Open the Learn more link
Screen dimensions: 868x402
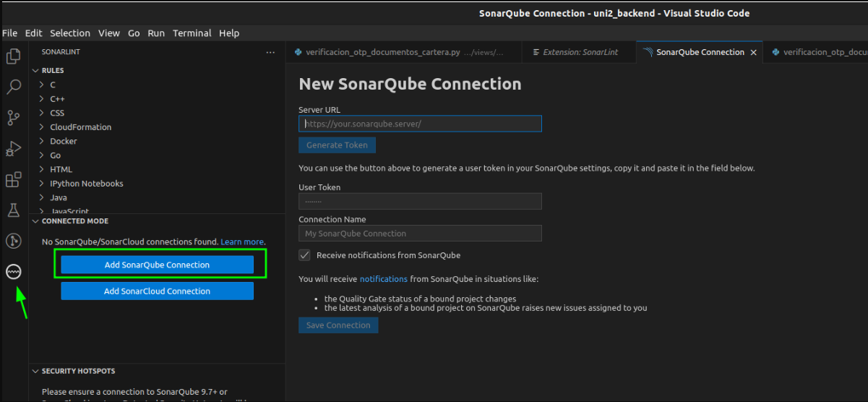click(242, 241)
